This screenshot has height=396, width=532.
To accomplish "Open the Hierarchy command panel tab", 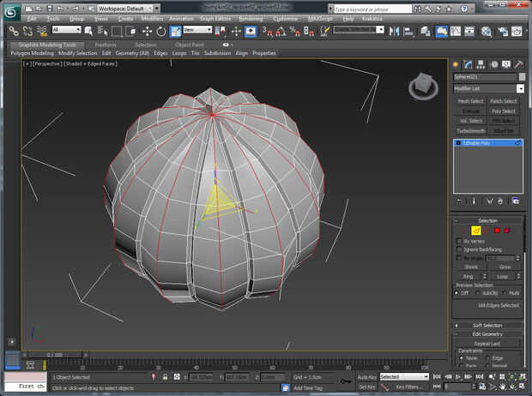I will point(481,64).
